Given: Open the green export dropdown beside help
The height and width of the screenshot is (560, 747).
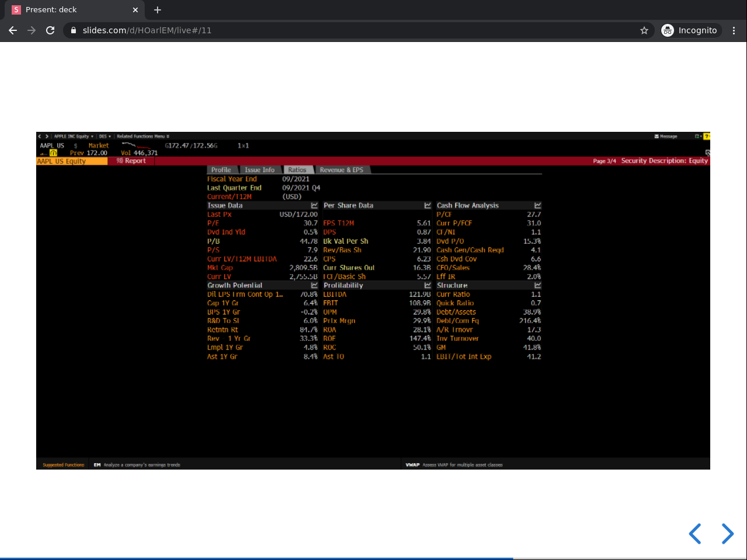Looking at the screenshot, I should (x=698, y=136).
